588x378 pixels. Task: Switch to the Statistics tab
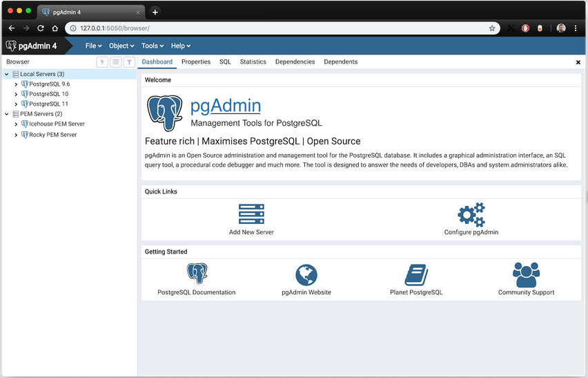pos(253,62)
